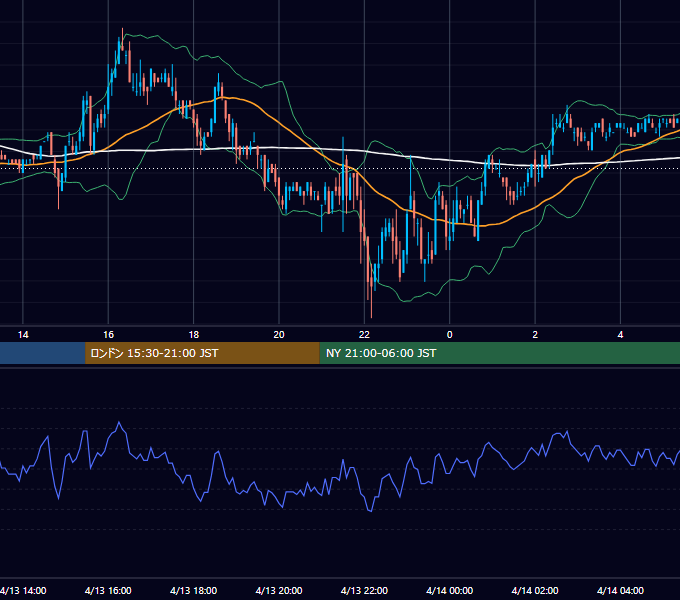Viewport: 680px width, 600px height.
Task: Click the hour label 16 on price chart axis
Action: (x=108, y=335)
